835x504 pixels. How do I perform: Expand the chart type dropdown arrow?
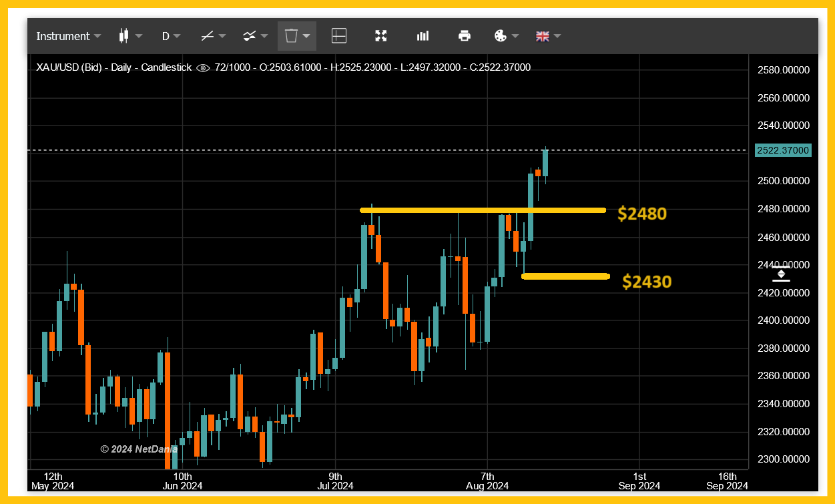pos(139,36)
